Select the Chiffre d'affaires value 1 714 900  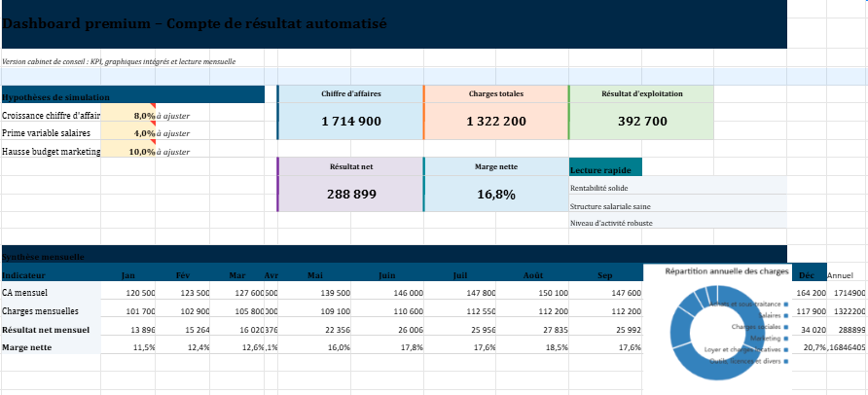[350, 122]
